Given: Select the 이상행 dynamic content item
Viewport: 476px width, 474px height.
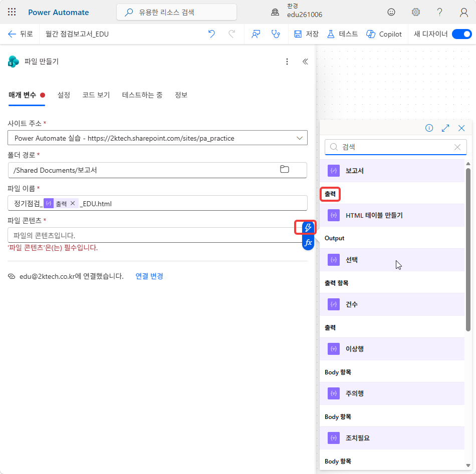Looking at the screenshot, I should point(392,349).
